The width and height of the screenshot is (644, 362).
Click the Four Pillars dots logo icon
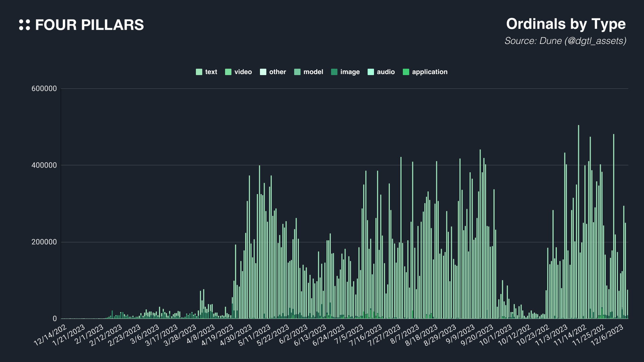point(24,25)
